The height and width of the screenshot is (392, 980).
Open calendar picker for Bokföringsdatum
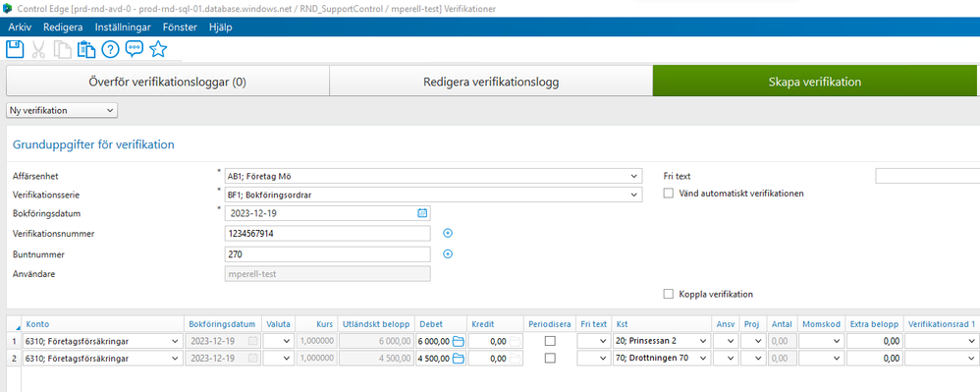click(422, 213)
